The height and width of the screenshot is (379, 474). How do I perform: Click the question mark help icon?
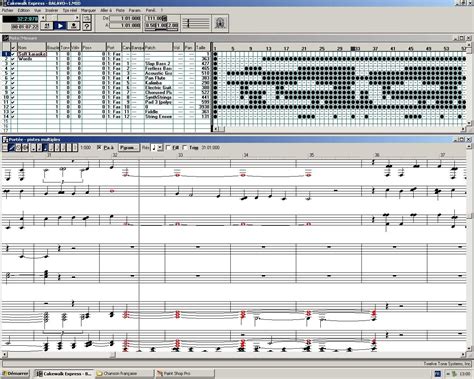tap(86, 26)
